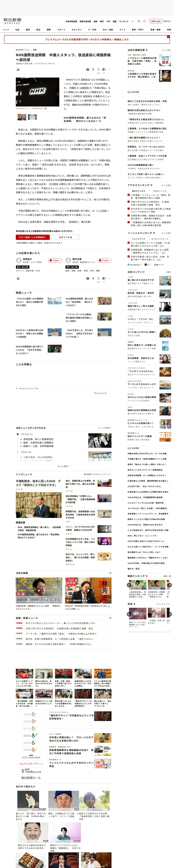Select the 昨日のトップ5 ranking tab
This screenshot has height=868, width=174.
(x=159, y=191)
